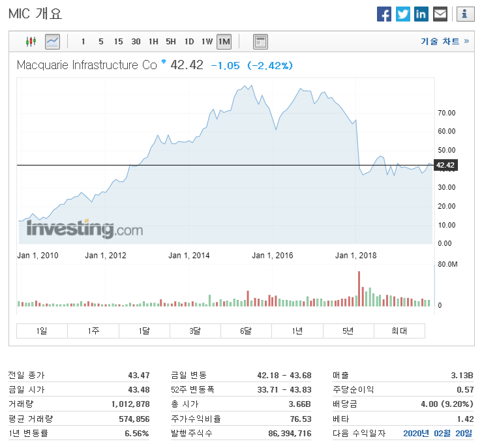The width and height of the screenshot is (482, 448).
Task: Click the 배당금 value 4.00 (9.20%)
Action: point(447,404)
